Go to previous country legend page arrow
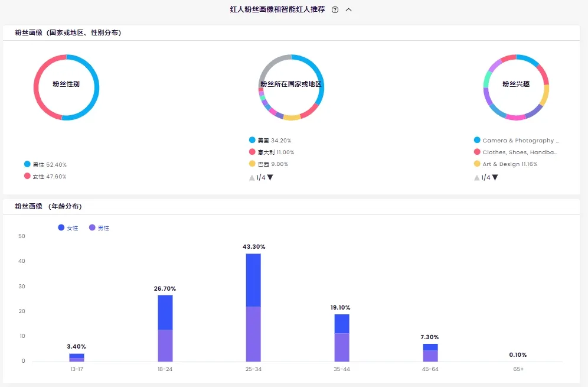588x387 pixels. click(252, 177)
